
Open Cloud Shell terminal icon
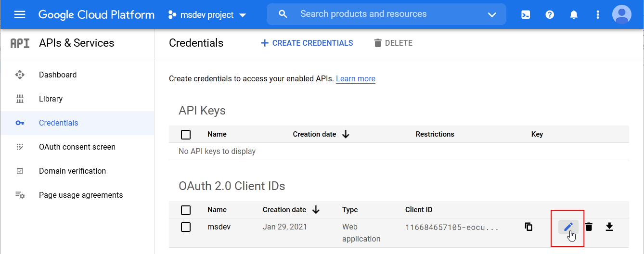click(x=526, y=15)
